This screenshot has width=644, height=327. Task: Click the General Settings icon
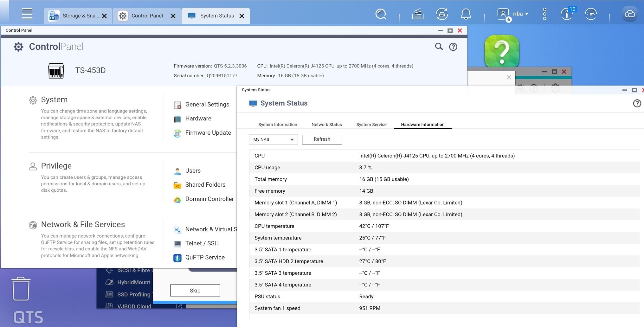pyautogui.click(x=177, y=105)
